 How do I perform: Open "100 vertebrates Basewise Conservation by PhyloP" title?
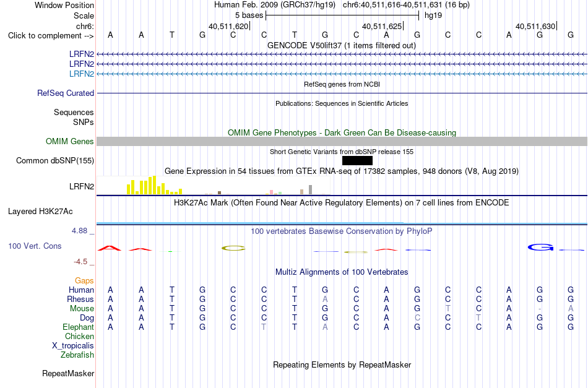click(x=342, y=231)
